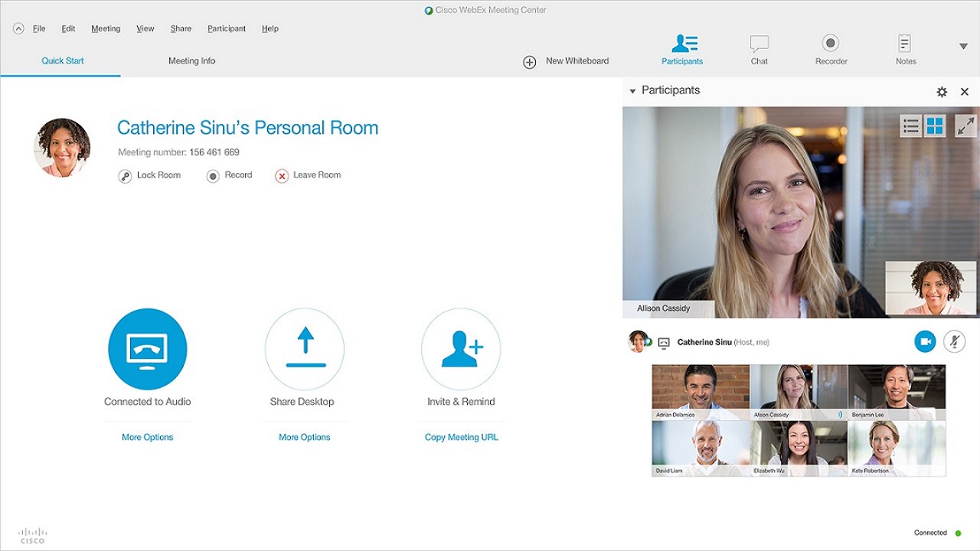Click the green Connected status indicator
The image size is (980, 551).
[x=958, y=533]
